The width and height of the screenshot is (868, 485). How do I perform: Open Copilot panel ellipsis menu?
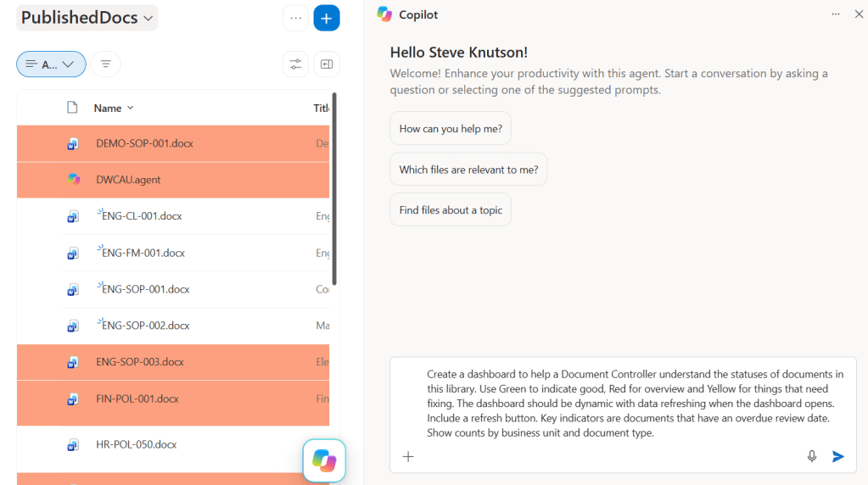836,14
